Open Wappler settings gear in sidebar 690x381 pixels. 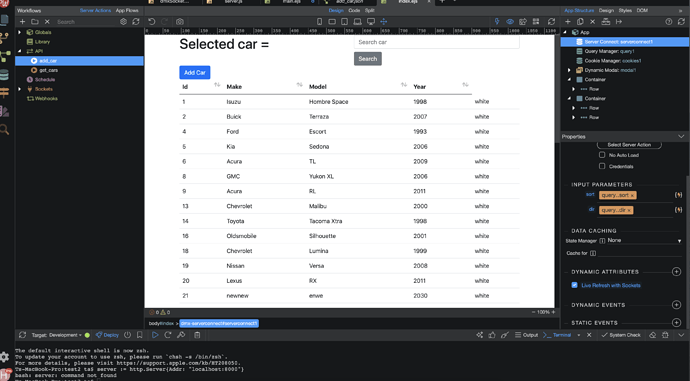(4, 357)
